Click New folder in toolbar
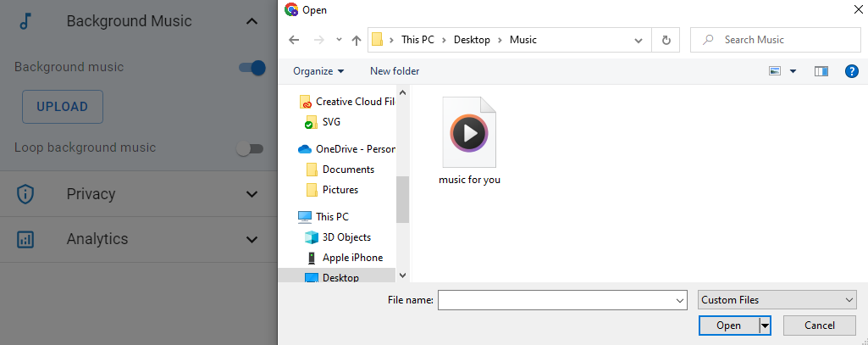The width and height of the screenshot is (868, 345). [x=395, y=71]
